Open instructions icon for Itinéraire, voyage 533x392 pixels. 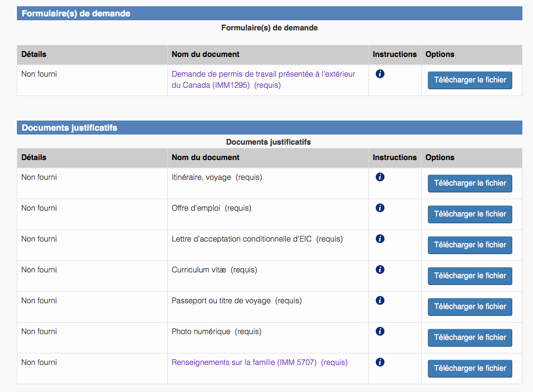(380, 177)
